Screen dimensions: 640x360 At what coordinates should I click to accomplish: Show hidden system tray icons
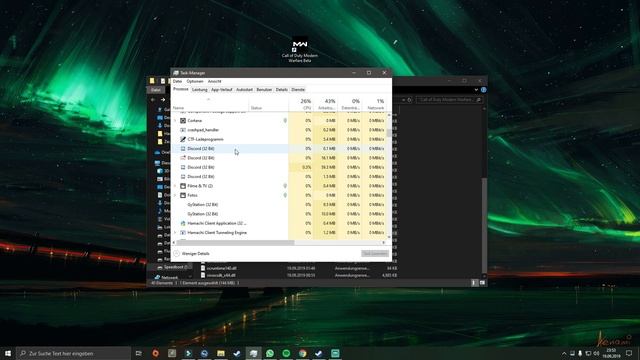[564, 353]
